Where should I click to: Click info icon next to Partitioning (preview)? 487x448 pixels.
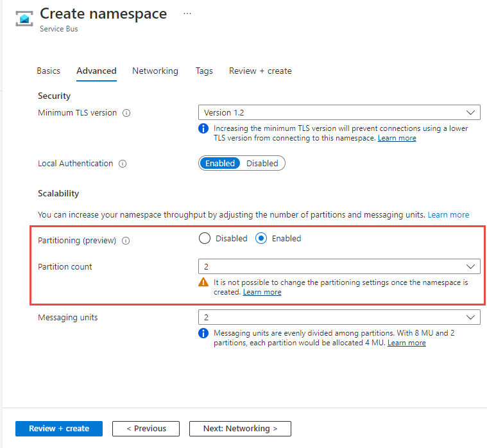tap(126, 241)
